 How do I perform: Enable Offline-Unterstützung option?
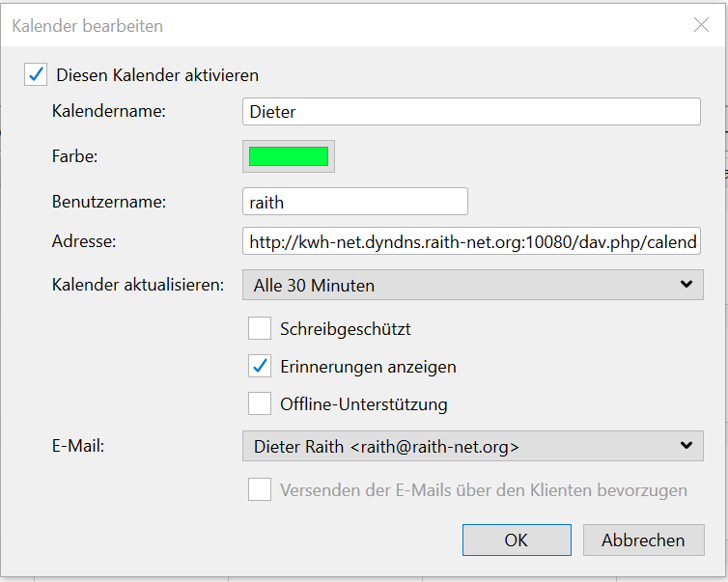(x=260, y=403)
